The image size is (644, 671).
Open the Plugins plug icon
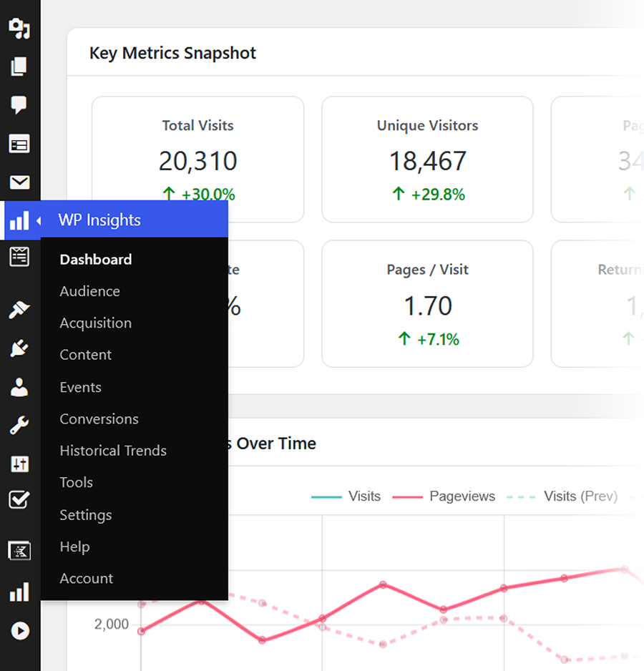pyautogui.click(x=19, y=348)
